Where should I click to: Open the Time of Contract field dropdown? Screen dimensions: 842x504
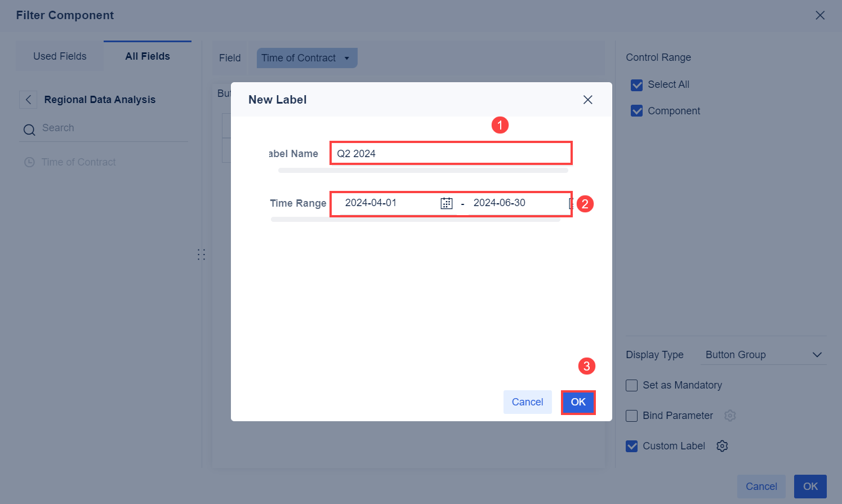point(306,57)
